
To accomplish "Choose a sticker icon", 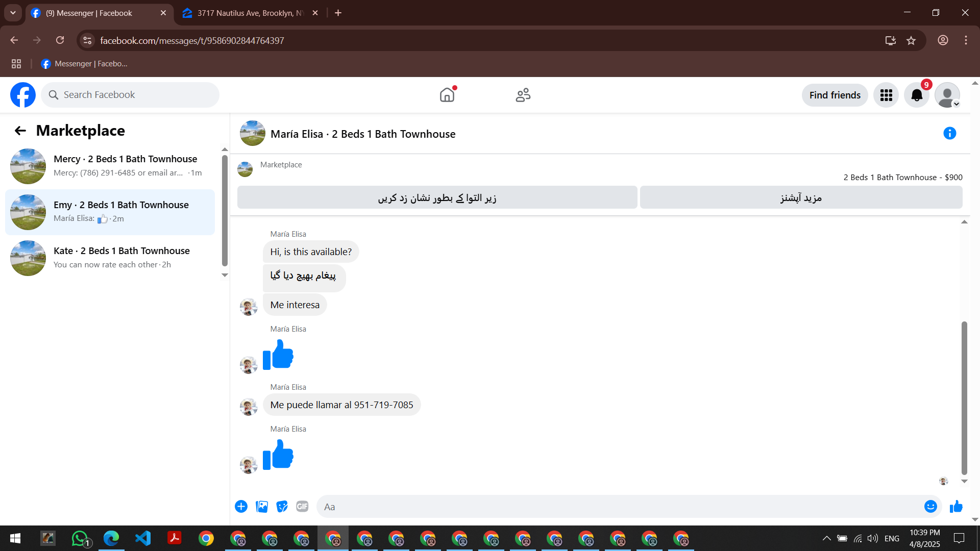I will click(282, 507).
